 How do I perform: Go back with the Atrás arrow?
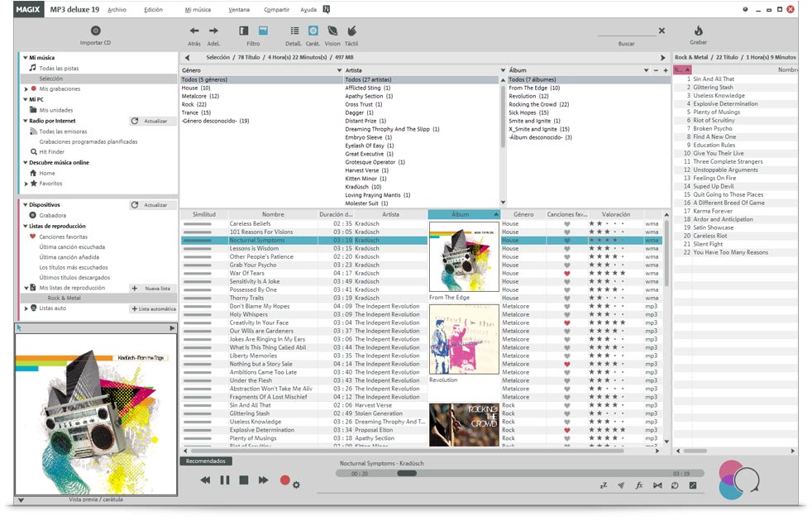click(x=194, y=31)
